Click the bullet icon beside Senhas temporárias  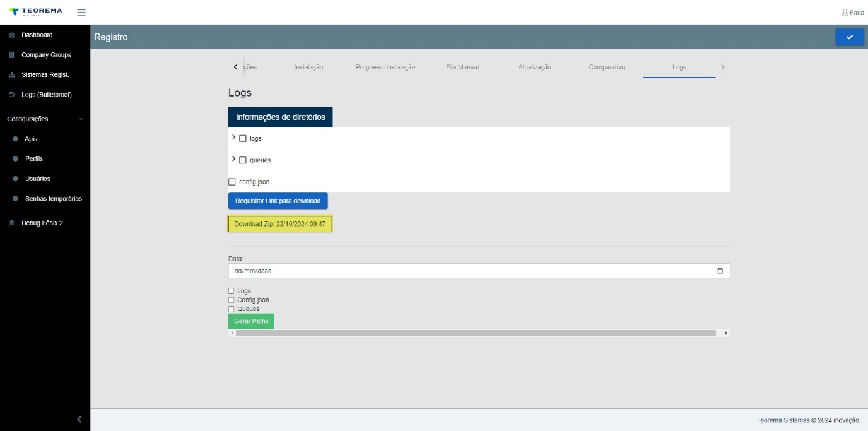pyautogui.click(x=15, y=199)
